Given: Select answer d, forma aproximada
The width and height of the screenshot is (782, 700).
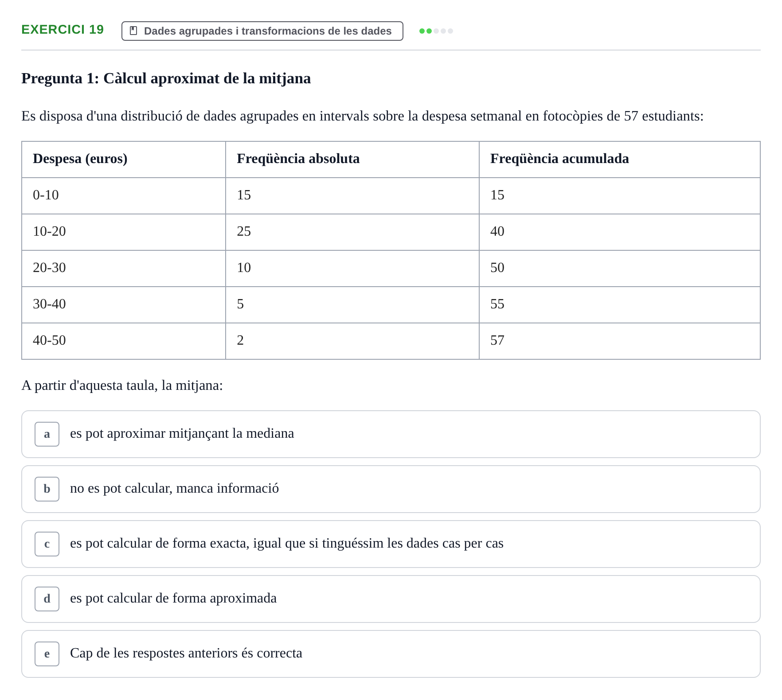Looking at the screenshot, I should click(x=391, y=599).
